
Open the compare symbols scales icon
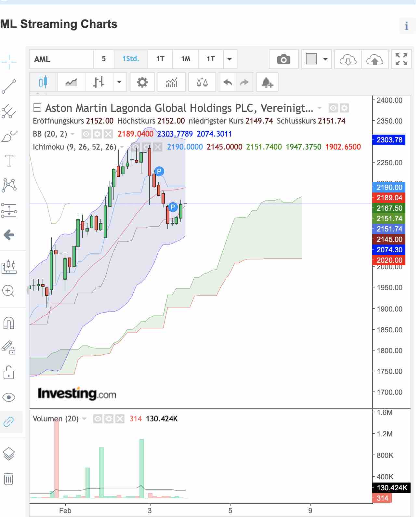(202, 82)
